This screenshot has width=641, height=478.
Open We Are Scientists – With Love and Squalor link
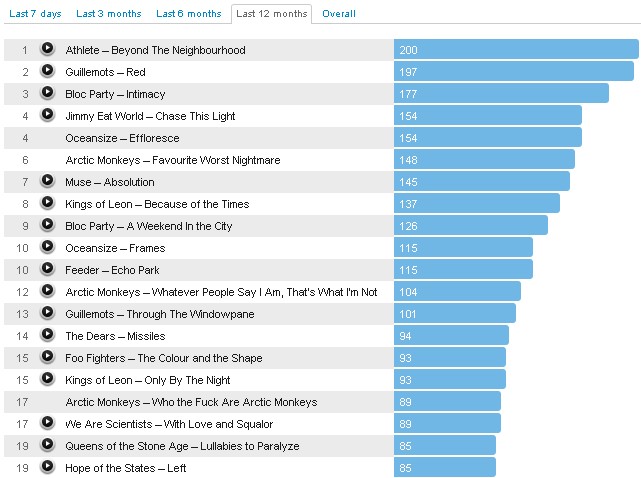coord(169,424)
